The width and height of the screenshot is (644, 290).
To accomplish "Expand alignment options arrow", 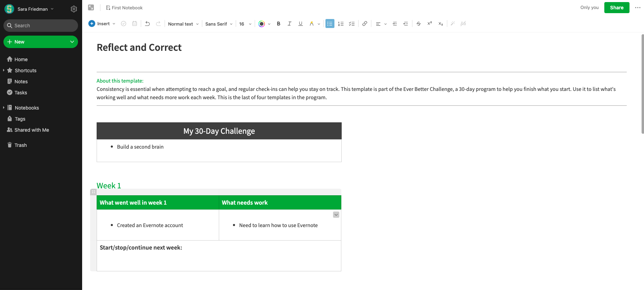I will (x=386, y=24).
